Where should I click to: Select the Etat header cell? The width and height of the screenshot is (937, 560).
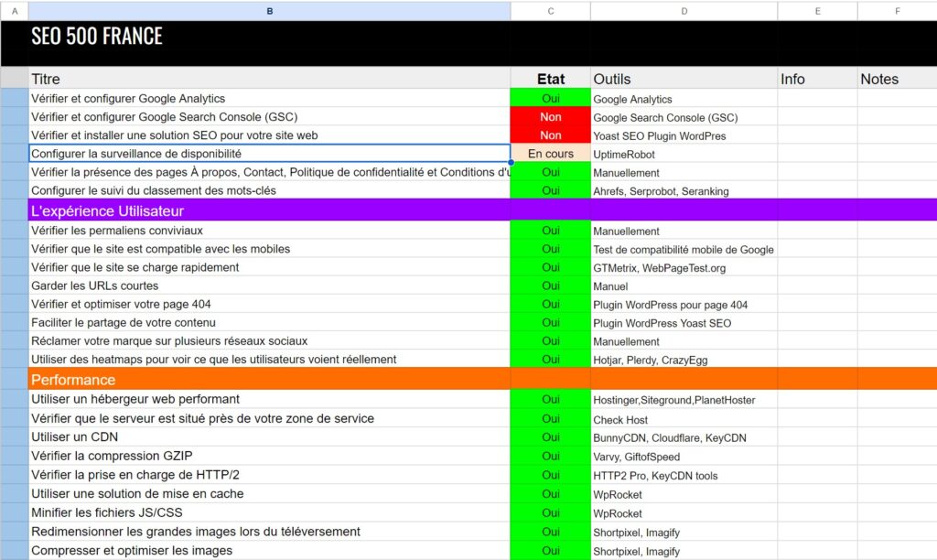tap(550, 79)
